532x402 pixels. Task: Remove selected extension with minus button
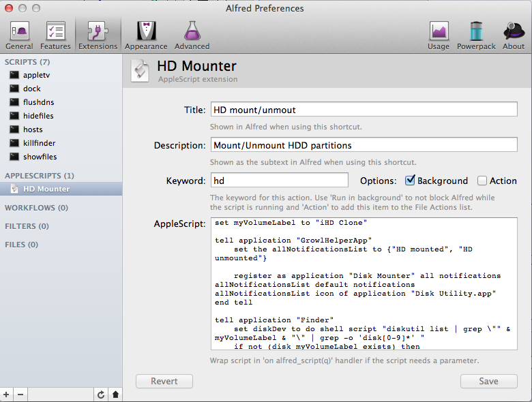tap(20, 395)
